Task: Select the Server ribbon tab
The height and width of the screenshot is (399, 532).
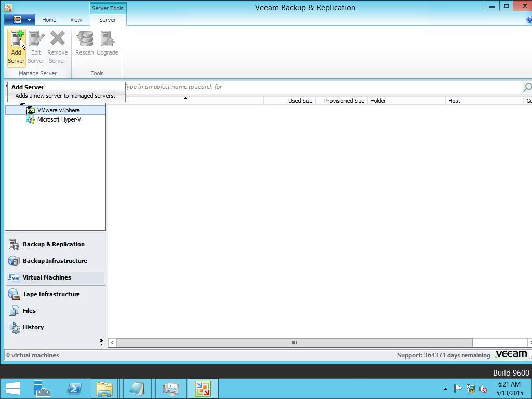Action: coord(108,20)
